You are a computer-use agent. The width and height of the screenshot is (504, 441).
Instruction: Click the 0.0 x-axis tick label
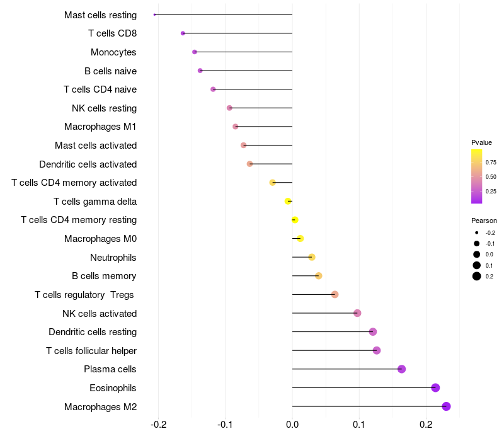(292, 425)
